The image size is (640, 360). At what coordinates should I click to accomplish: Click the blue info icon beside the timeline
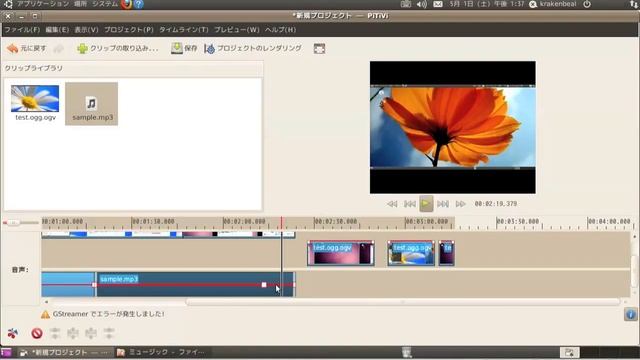click(630, 314)
